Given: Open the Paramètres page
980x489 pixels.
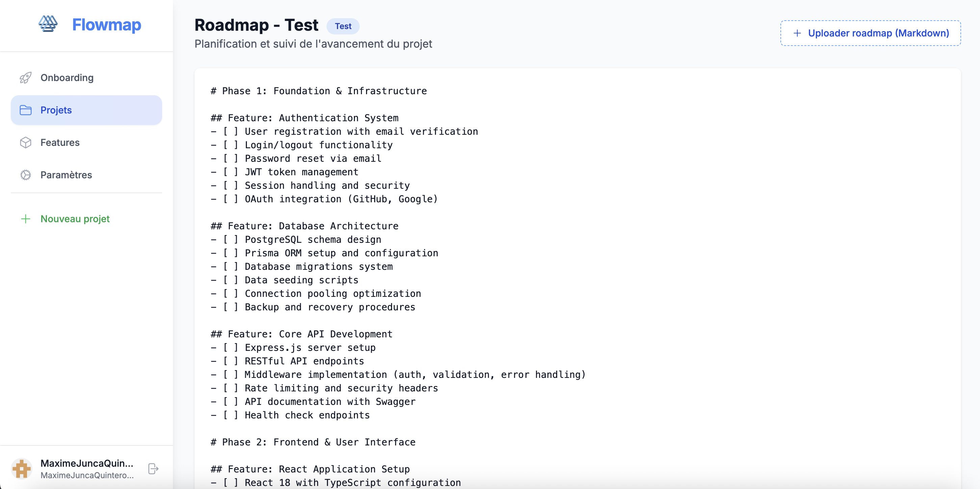Looking at the screenshot, I should 66,175.
